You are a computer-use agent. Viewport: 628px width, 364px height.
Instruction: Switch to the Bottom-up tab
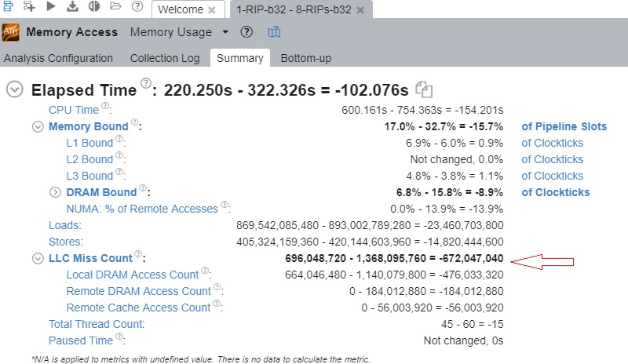(305, 58)
